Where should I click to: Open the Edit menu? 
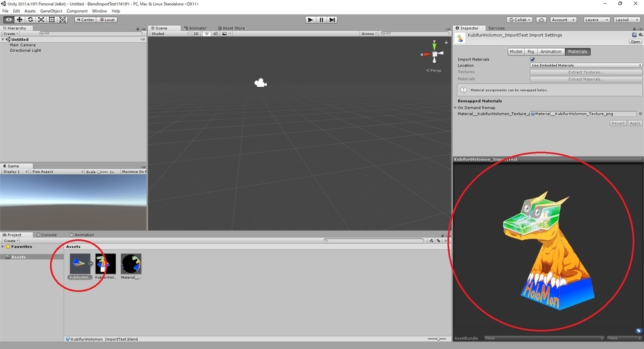16,11
